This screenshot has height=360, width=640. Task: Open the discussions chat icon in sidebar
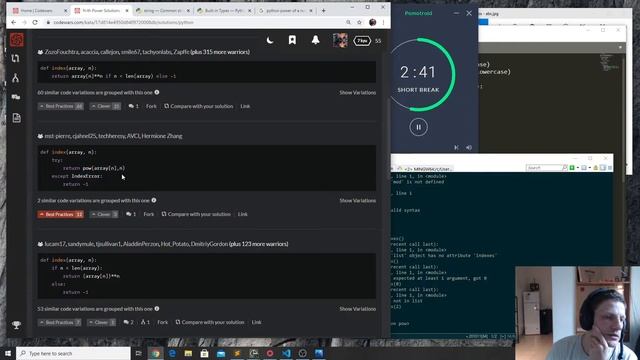pos(16,97)
